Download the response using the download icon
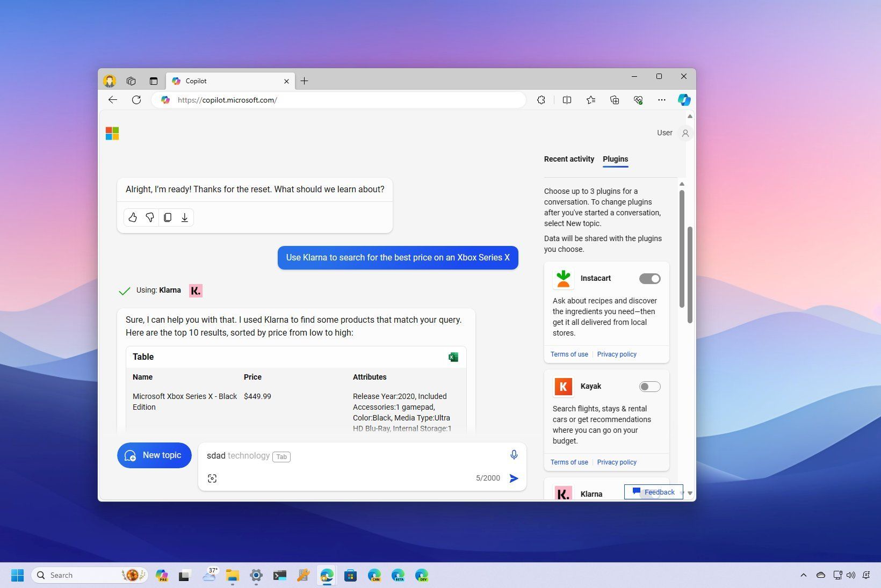Viewport: 881px width, 588px height. [185, 217]
